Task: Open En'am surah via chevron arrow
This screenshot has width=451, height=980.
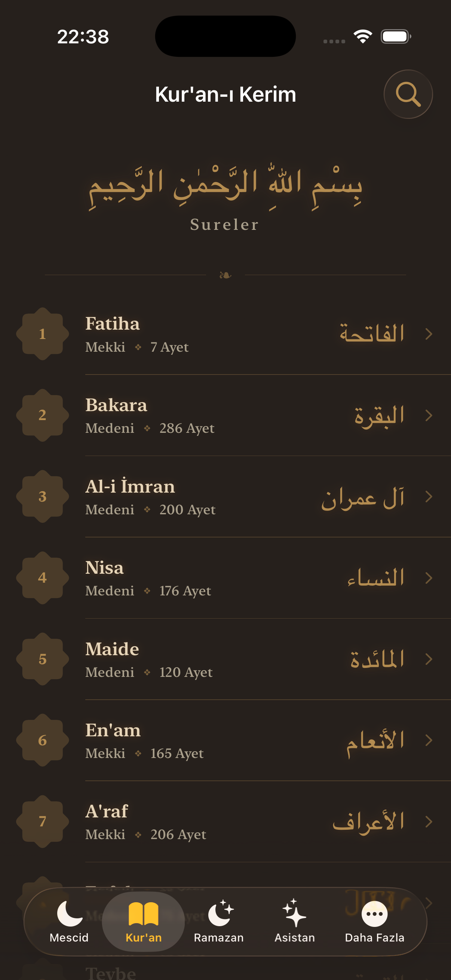Action: (x=429, y=740)
